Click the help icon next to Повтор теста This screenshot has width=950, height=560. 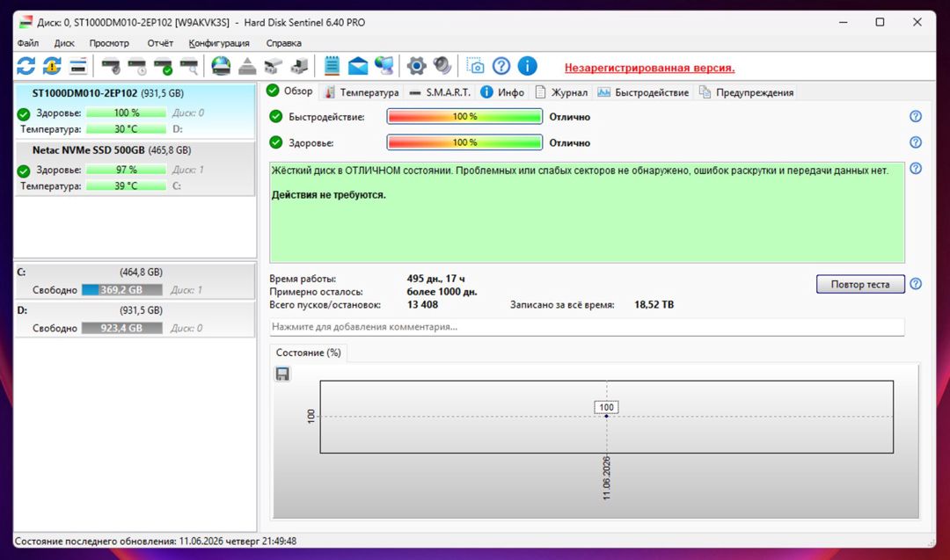click(916, 284)
